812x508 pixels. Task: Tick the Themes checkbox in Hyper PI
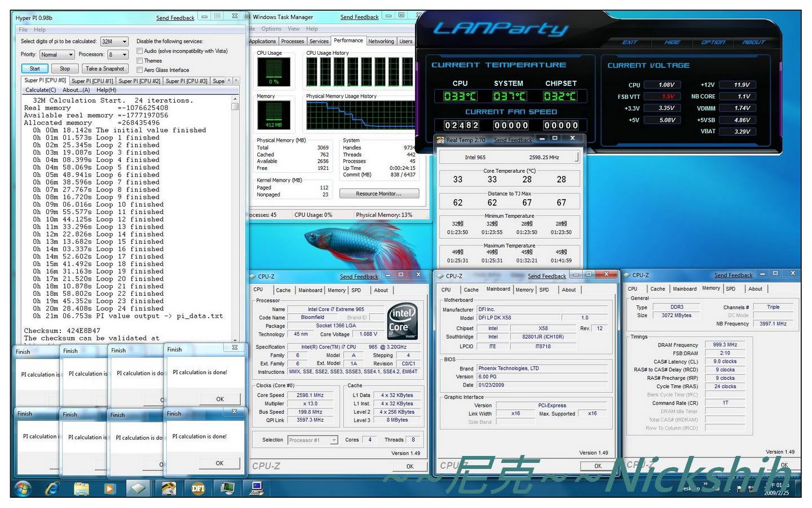tap(140, 60)
